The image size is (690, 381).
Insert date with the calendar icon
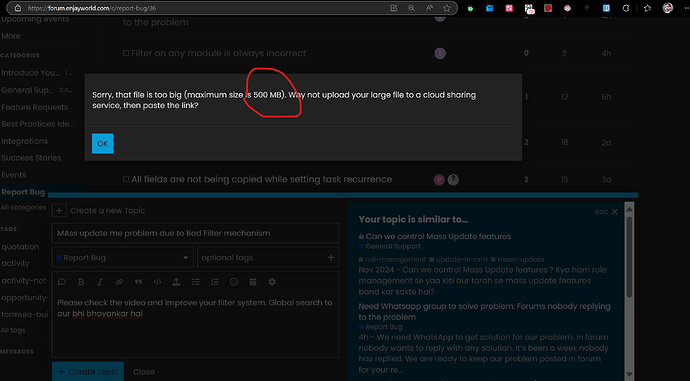tap(253, 282)
